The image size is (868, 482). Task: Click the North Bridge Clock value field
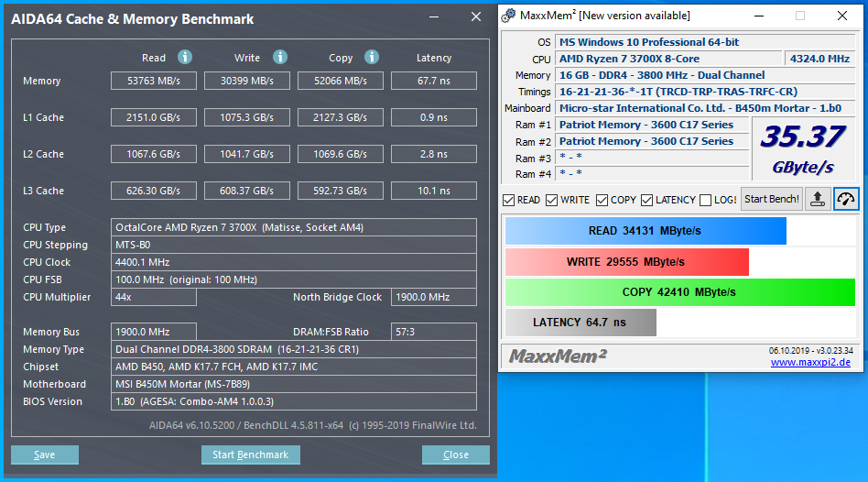click(x=434, y=297)
